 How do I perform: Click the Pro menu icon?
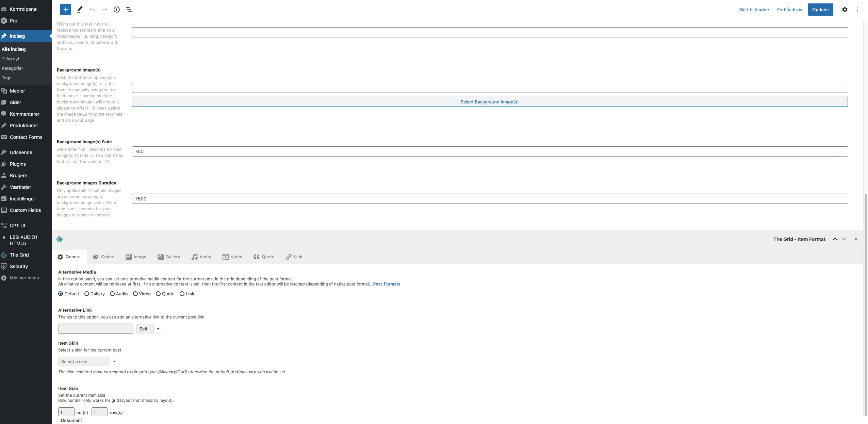click(x=4, y=21)
